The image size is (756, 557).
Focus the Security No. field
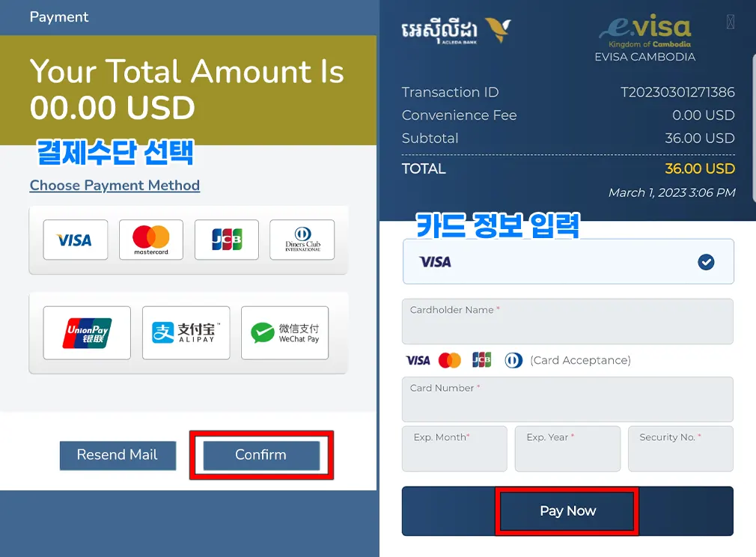pyautogui.click(x=681, y=448)
